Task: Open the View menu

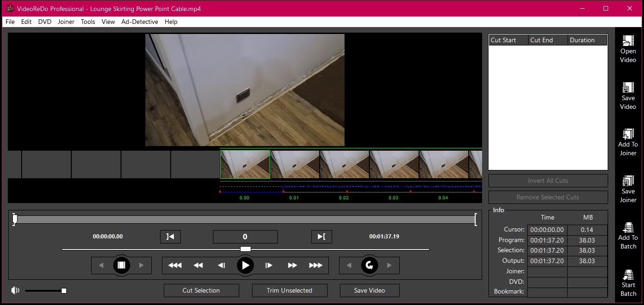Action: click(x=108, y=22)
